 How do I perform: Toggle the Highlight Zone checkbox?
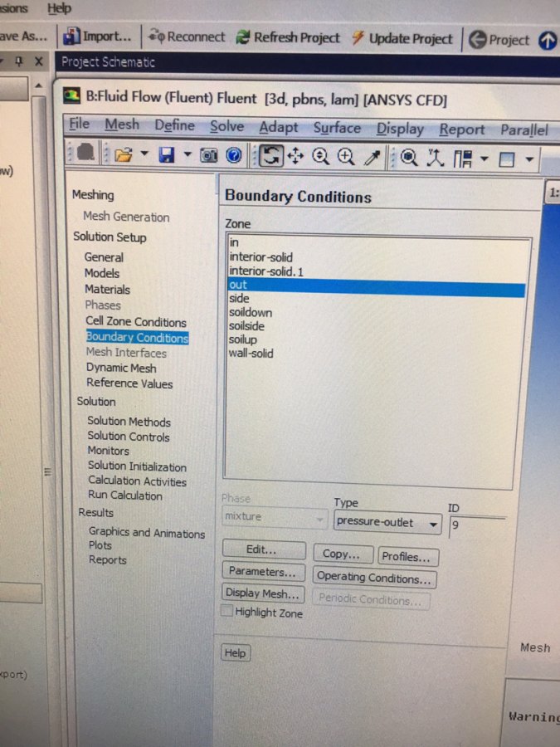[226, 611]
